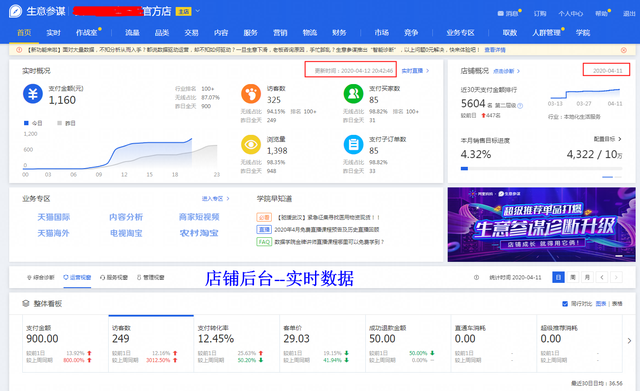Click the orange warning icon in notice banner
Screen dimensions: 640x391
coord(19,50)
